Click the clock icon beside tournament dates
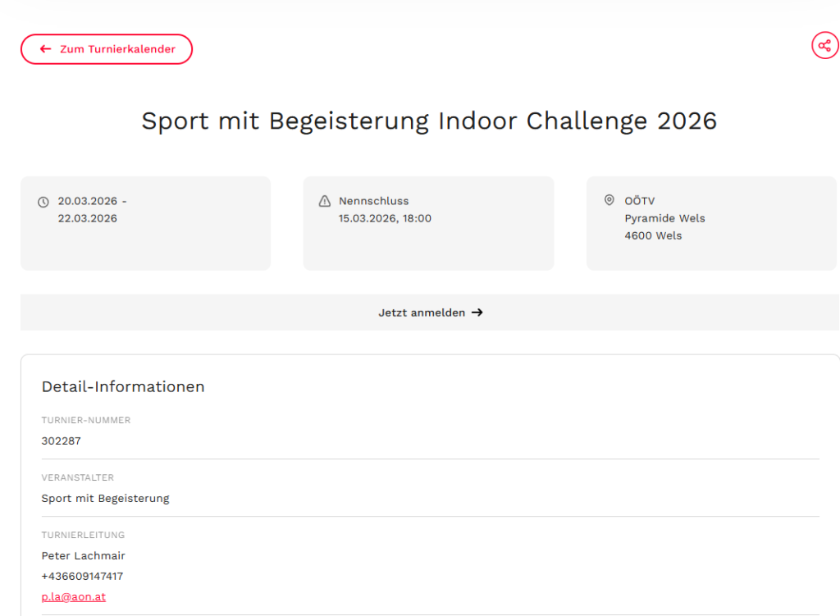The height and width of the screenshot is (616, 840). tap(43, 202)
